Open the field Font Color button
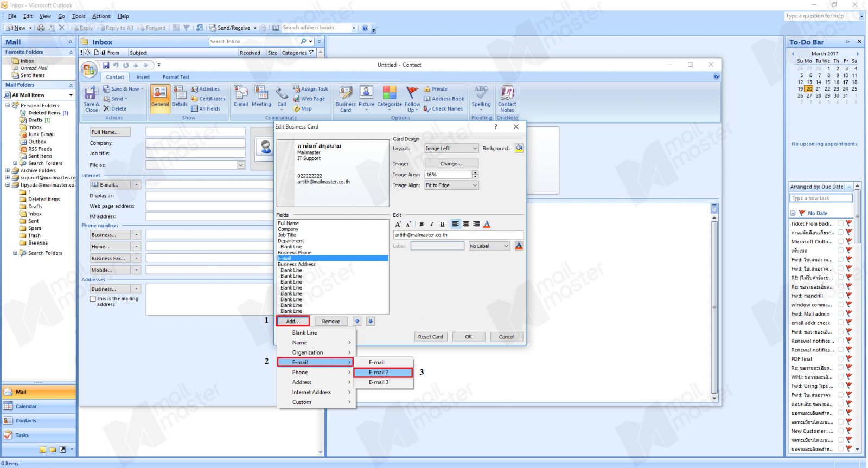Image resolution: width=868 pixels, height=468 pixels. pos(487,224)
